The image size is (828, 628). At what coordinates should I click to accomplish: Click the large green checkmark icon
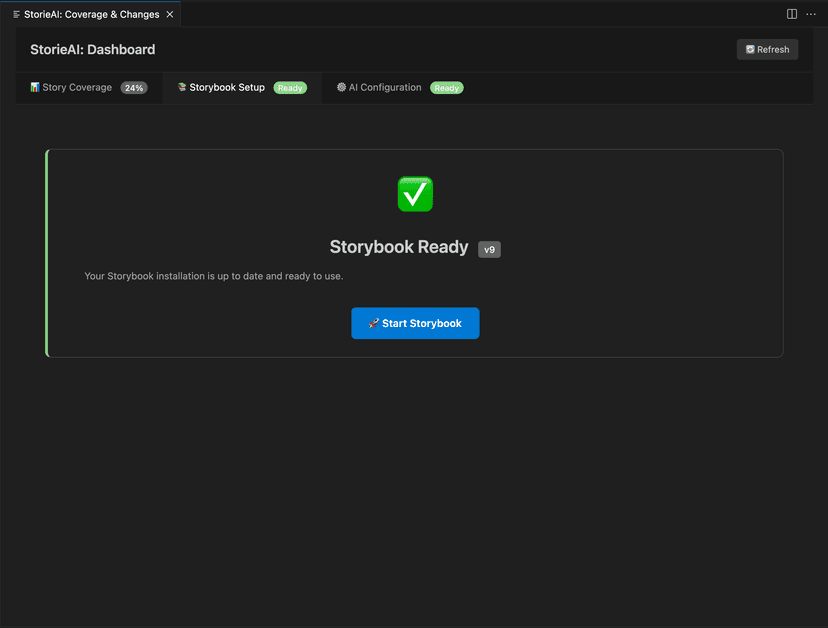(x=415, y=193)
